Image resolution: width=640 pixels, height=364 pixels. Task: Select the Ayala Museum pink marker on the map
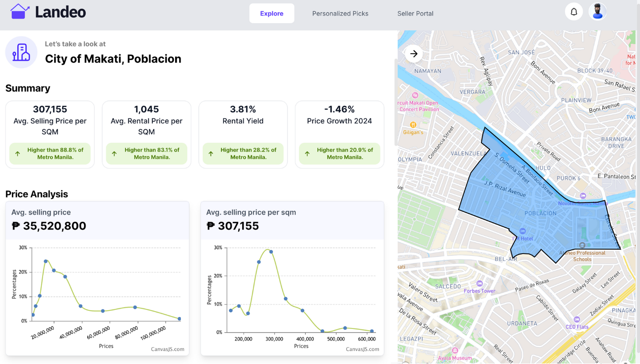point(455,350)
